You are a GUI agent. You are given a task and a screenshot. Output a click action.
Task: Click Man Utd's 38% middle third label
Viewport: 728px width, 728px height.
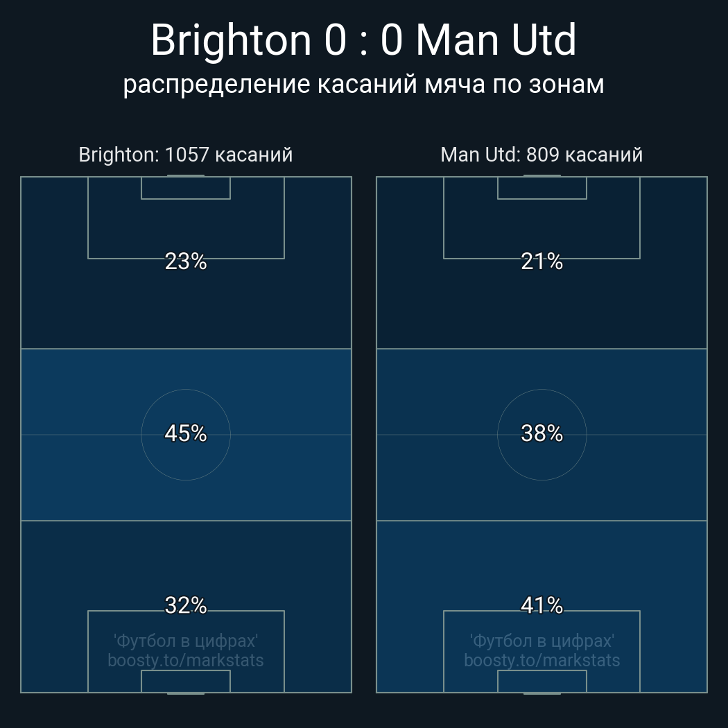541,433
